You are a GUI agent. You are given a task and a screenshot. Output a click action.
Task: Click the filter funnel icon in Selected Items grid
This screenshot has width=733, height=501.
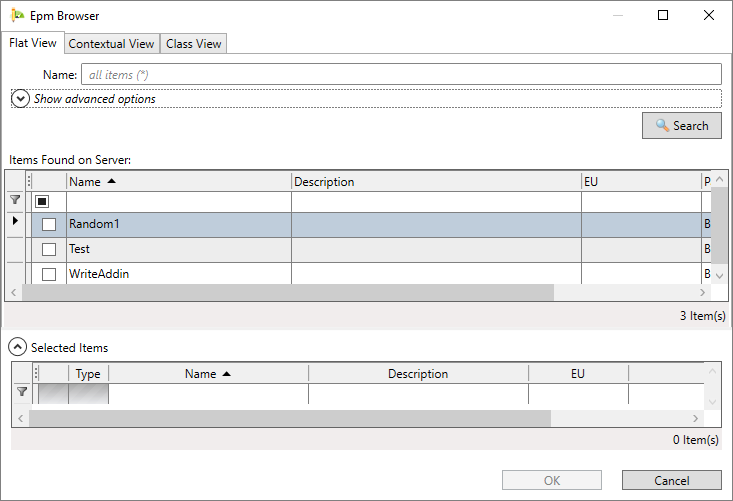(22, 393)
